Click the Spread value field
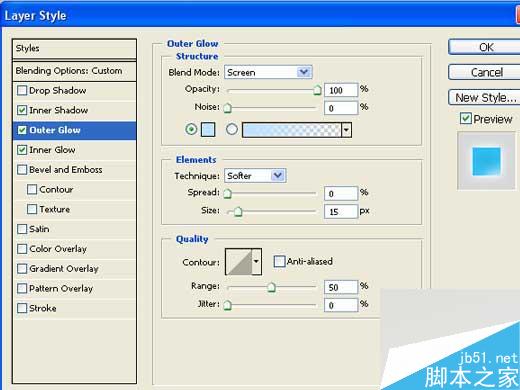 pos(341,194)
